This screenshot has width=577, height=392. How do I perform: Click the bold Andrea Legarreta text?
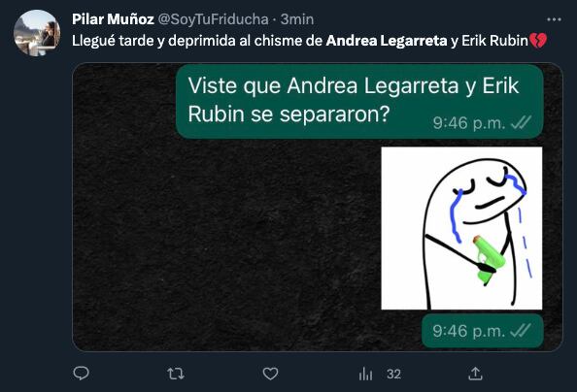(x=387, y=41)
